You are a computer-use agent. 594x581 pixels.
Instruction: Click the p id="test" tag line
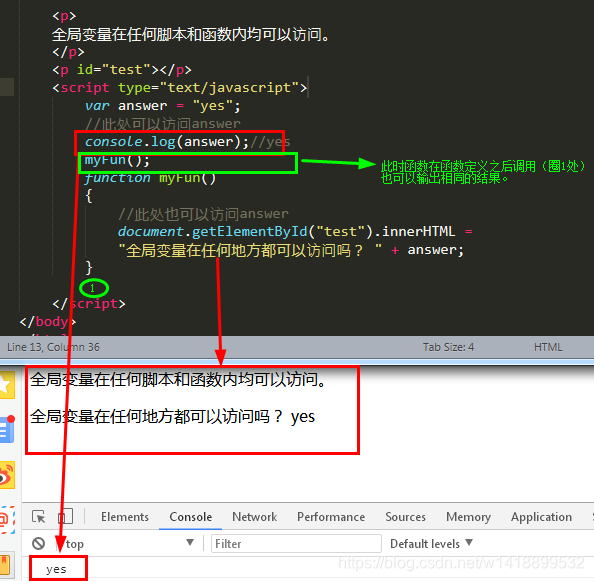tap(122, 70)
